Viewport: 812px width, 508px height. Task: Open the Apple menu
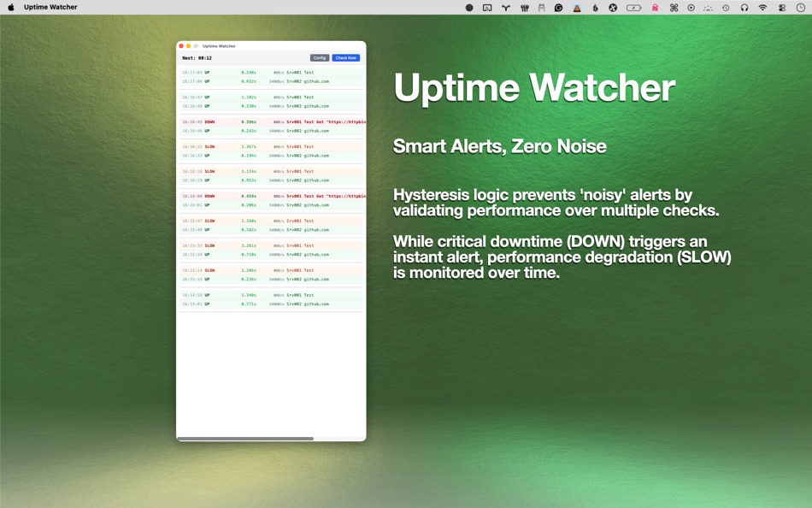(10, 7)
